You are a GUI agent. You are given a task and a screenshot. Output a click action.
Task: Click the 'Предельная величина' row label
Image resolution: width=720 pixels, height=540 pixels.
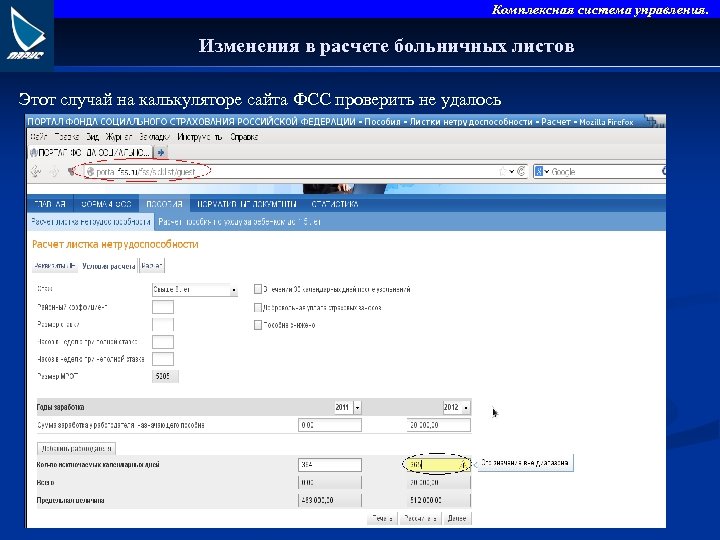click(x=70, y=501)
